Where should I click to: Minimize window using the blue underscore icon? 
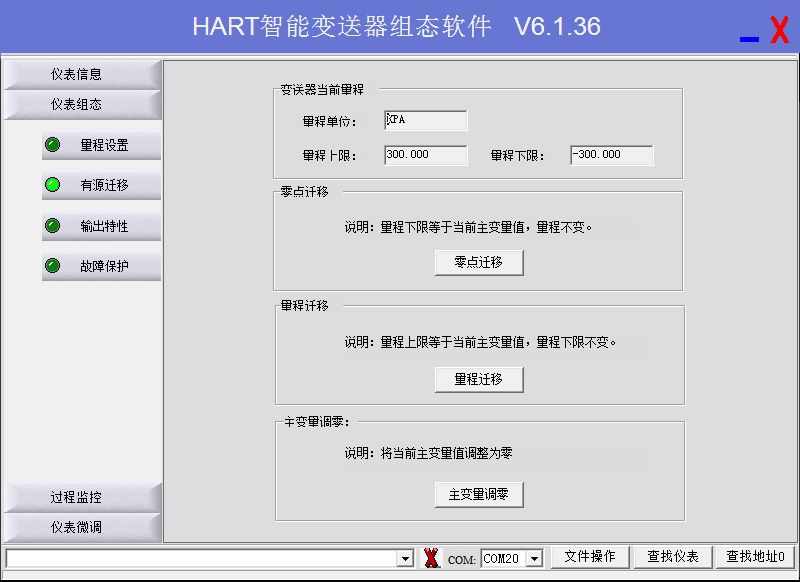point(749,37)
